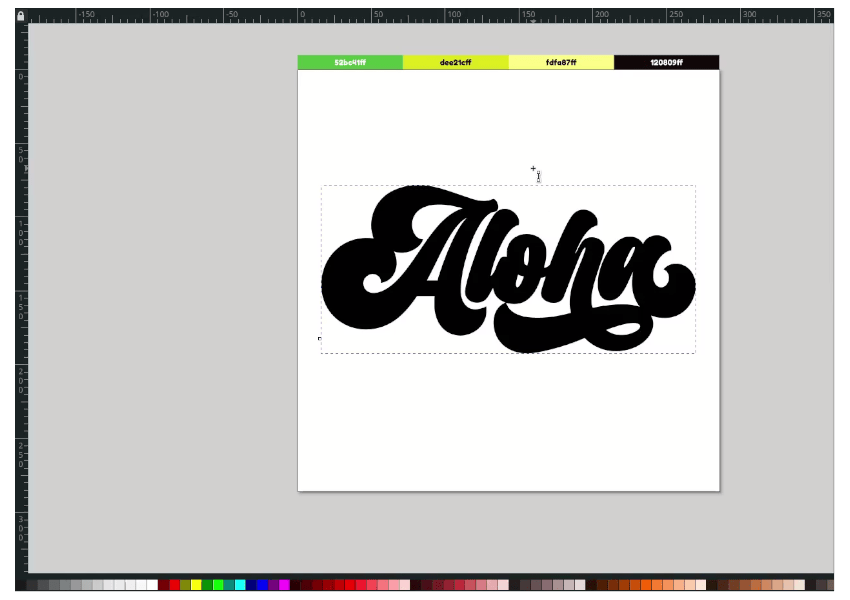This screenshot has height=600, width=850.
Task: Pick bright yellow from the bottom palette
Action: click(196, 585)
